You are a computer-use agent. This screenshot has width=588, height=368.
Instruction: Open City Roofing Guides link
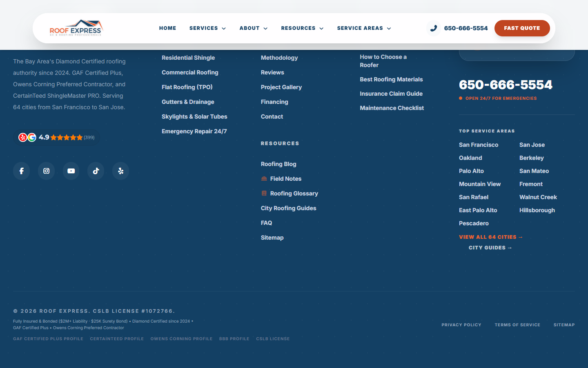(289, 208)
